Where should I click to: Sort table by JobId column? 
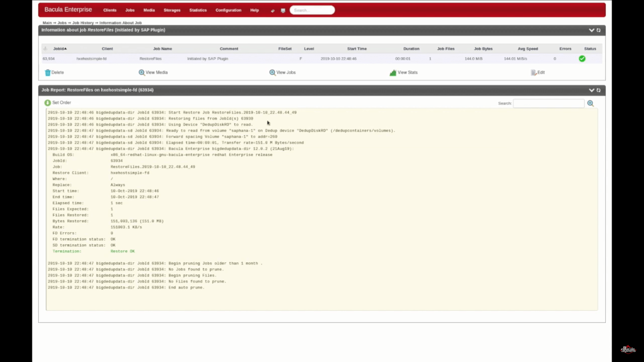coord(60,49)
